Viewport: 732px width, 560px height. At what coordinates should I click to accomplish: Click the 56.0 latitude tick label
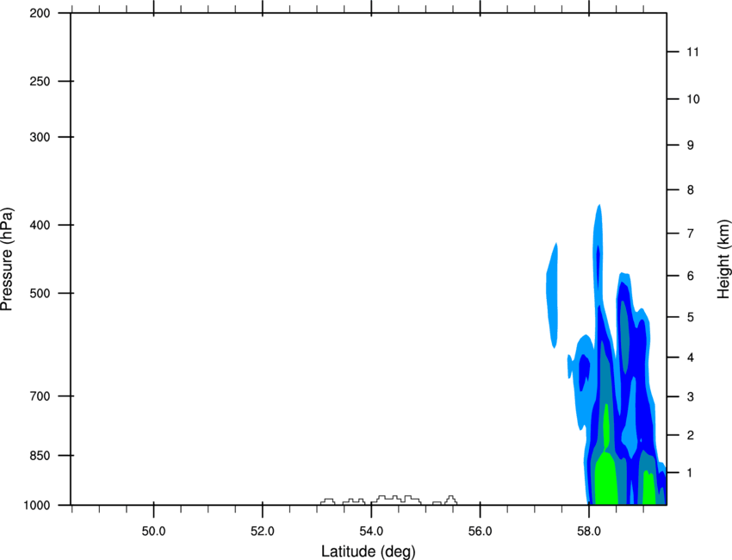(481, 532)
